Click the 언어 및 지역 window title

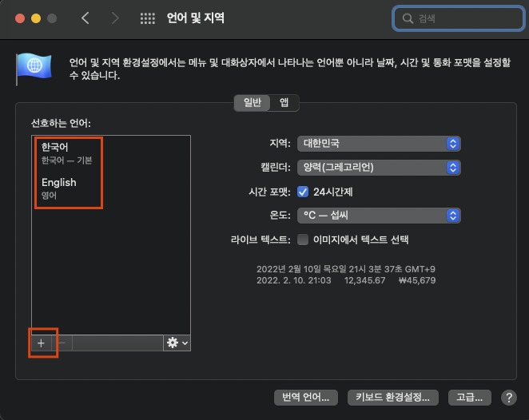pyautogui.click(x=196, y=18)
